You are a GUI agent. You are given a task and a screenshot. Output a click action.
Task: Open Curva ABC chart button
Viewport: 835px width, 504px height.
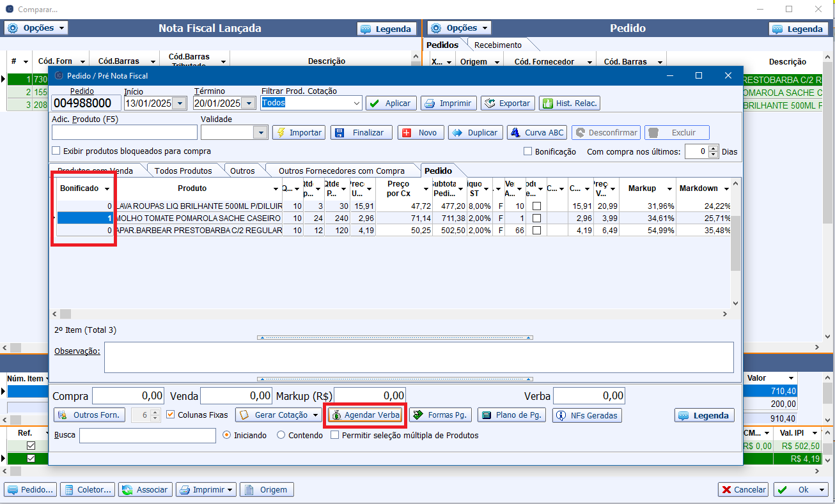click(x=537, y=132)
